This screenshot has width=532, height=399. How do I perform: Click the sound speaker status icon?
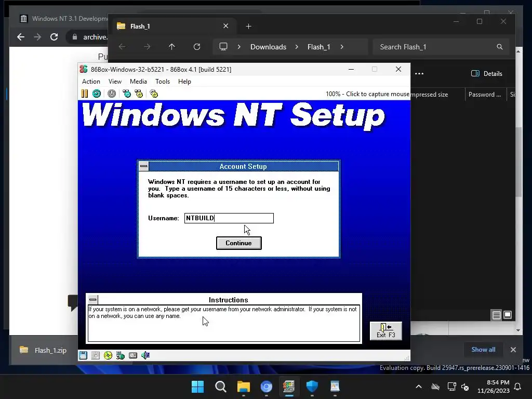coord(145,355)
